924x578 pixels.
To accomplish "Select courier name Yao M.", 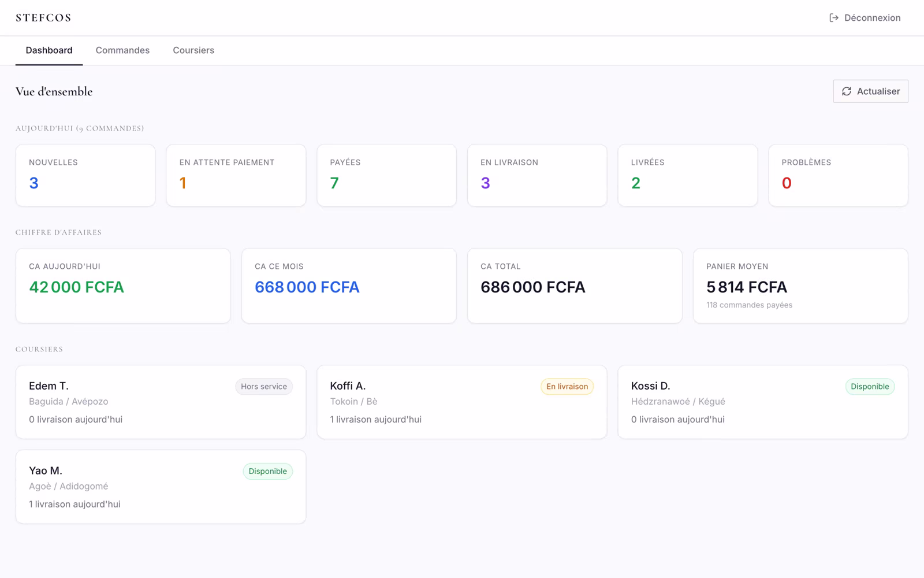I will [46, 471].
